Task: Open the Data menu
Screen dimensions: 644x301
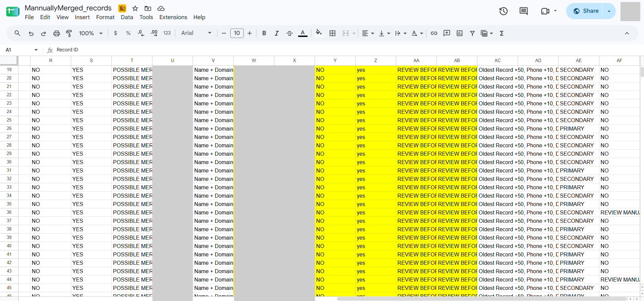Action: pyautogui.click(x=127, y=17)
